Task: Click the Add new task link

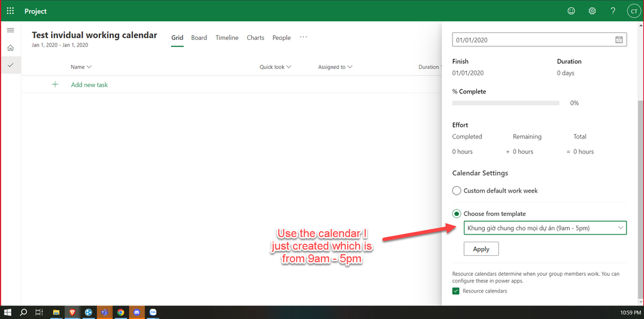Action: coord(90,85)
